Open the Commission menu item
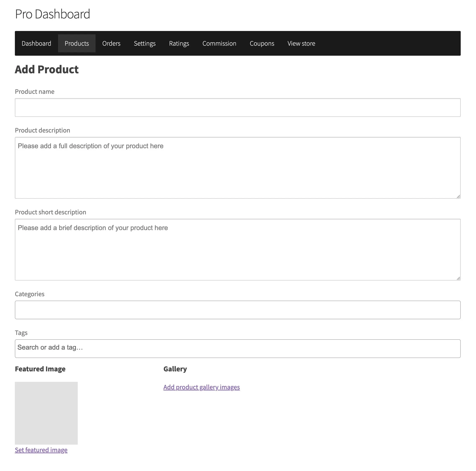 pyautogui.click(x=219, y=43)
